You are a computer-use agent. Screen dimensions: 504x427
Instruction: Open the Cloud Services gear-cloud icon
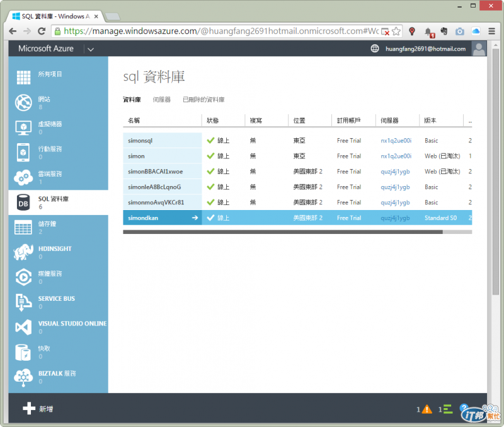pyautogui.click(x=23, y=177)
